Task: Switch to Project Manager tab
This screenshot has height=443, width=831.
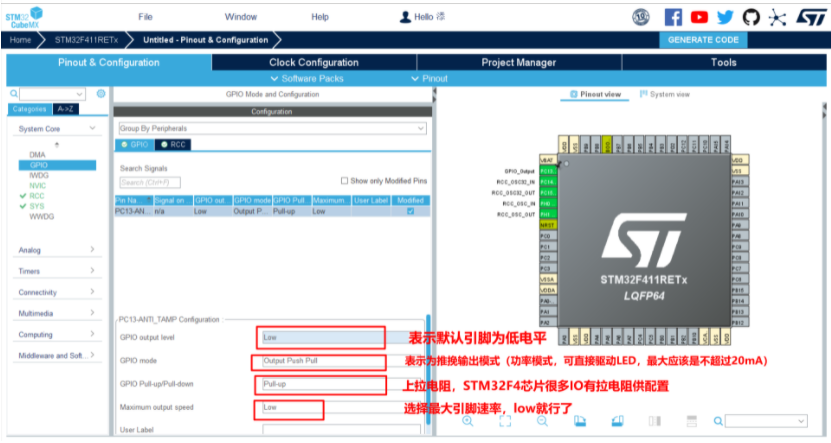Action: tap(519, 63)
